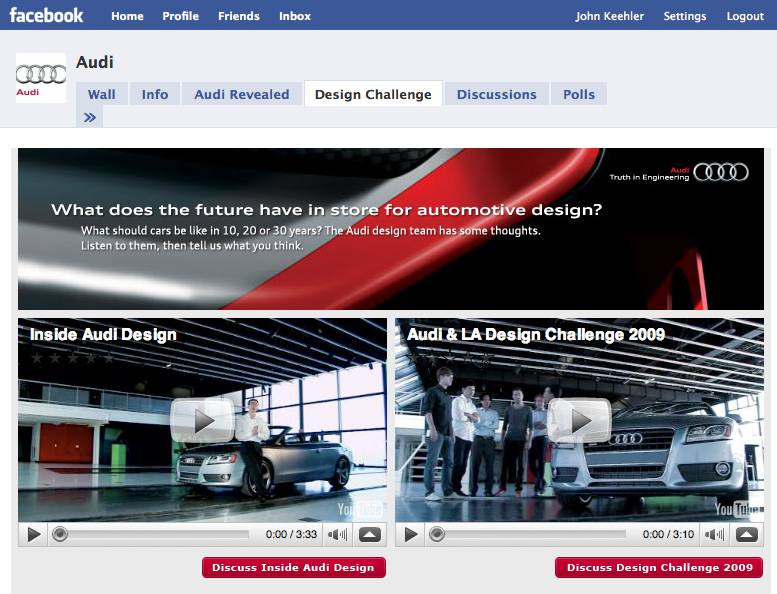
Task: Click Discuss Design Challenge 2009 button
Action: click(x=659, y=567)
